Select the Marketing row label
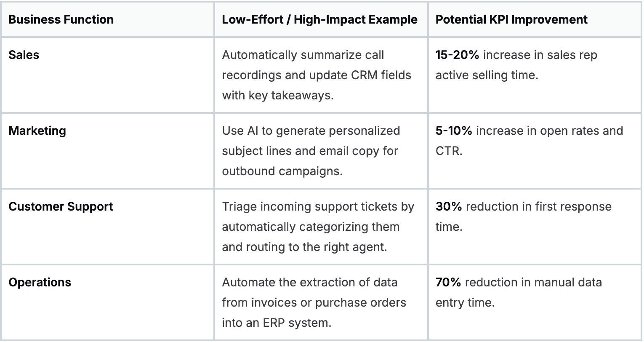The width and height of the screenshot is (644, 342). pyautogui.click(x=37, y=131)
